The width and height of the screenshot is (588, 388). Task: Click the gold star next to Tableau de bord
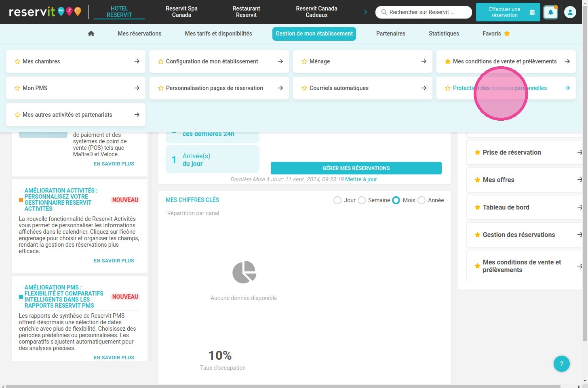[477, 207]
